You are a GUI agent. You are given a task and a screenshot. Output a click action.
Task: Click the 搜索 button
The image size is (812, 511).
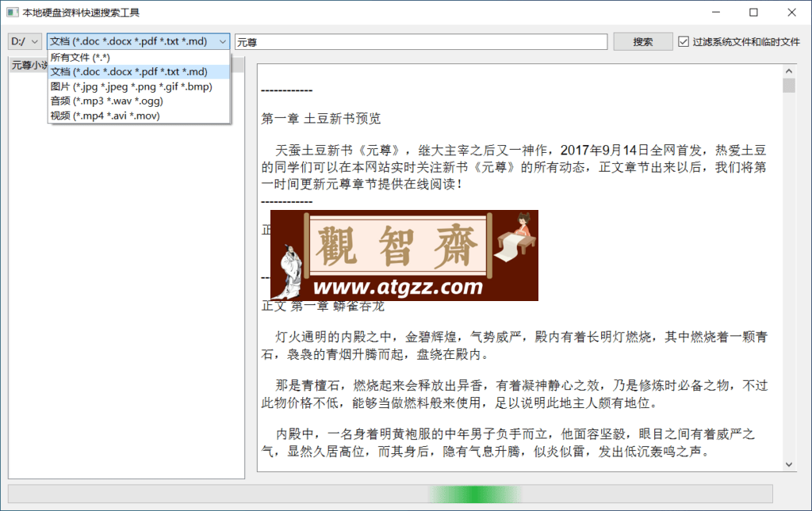click(x=642, y=42)
